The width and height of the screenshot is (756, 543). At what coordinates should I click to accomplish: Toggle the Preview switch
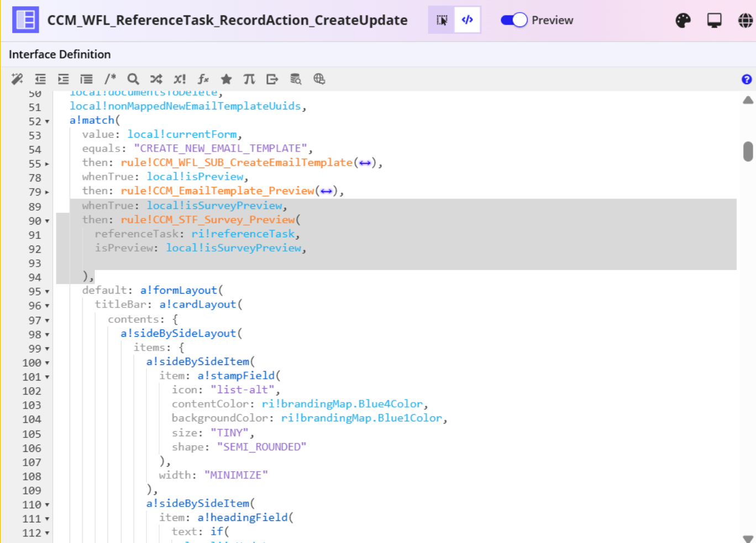514,20
